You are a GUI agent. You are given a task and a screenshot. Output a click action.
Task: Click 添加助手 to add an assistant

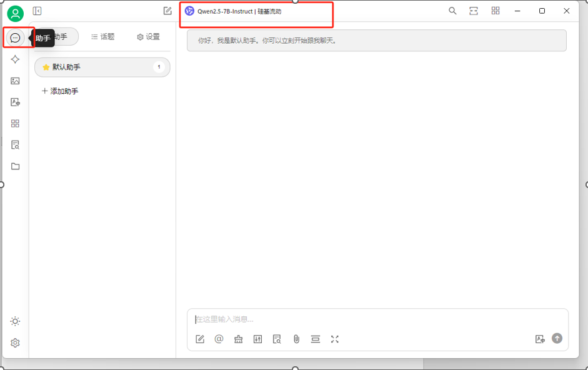60,91
